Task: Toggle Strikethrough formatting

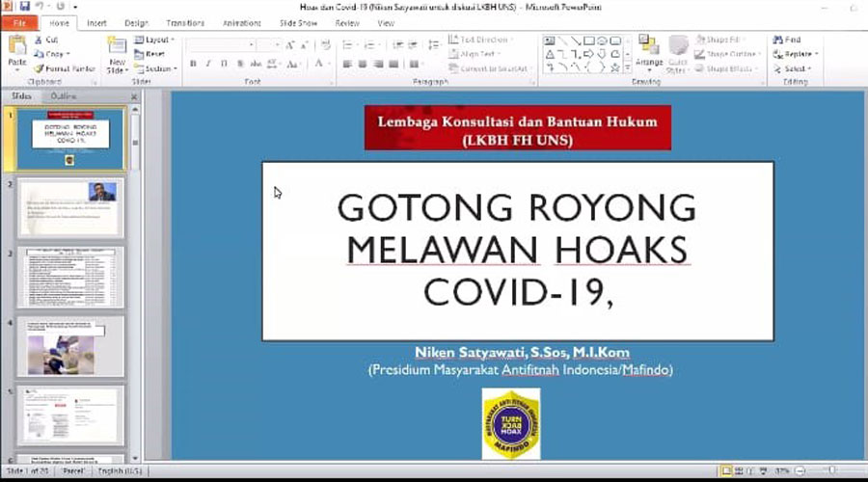Action: [x=256, y=65]
